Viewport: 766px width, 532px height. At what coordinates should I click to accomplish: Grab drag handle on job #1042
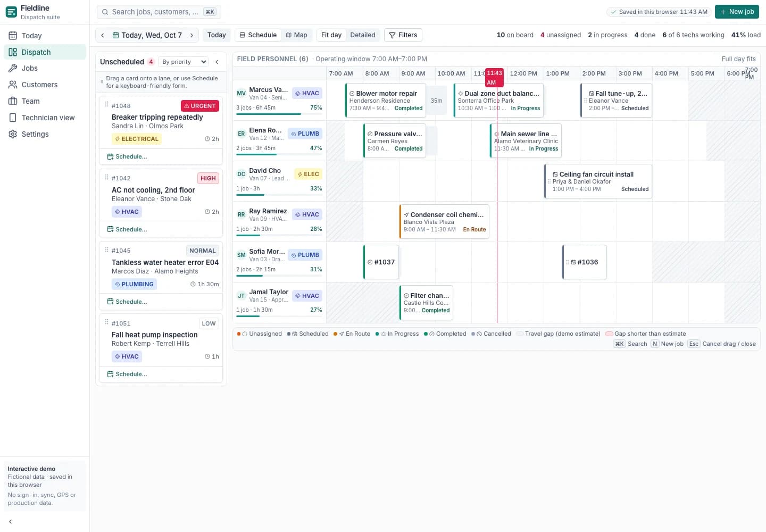point(106,177)
